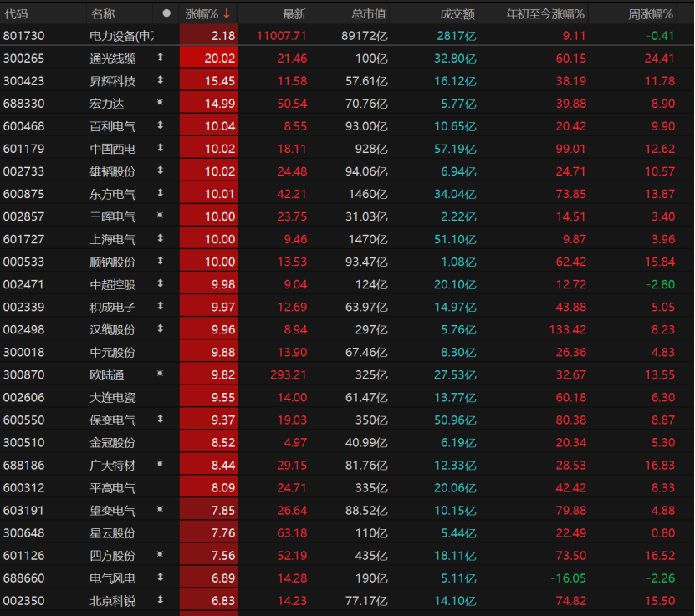Click the star marker icon beside 广大特材
695x616 pixels.
[161, 464]
